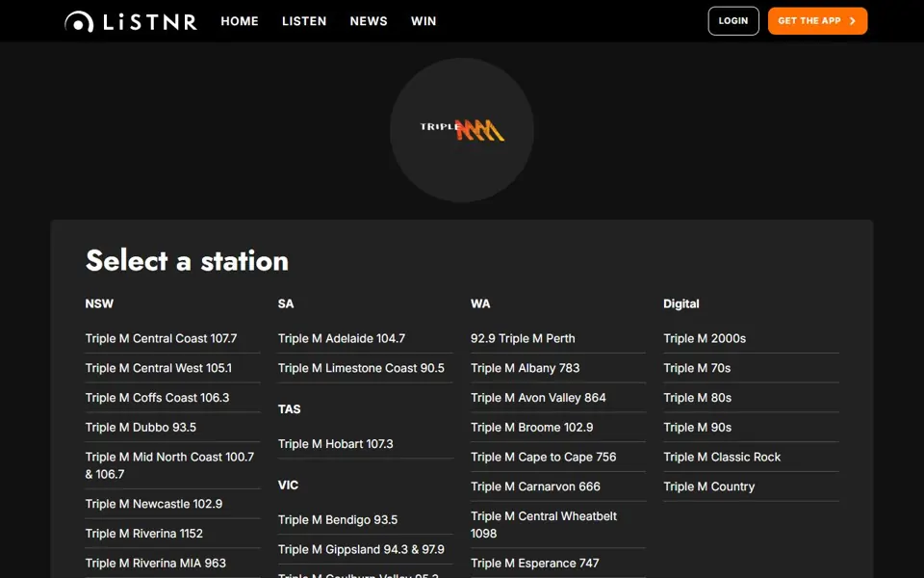Screen dimensions: 924x578
Task: Open Triple M Mid North Coast station
Action: point(169,465)
